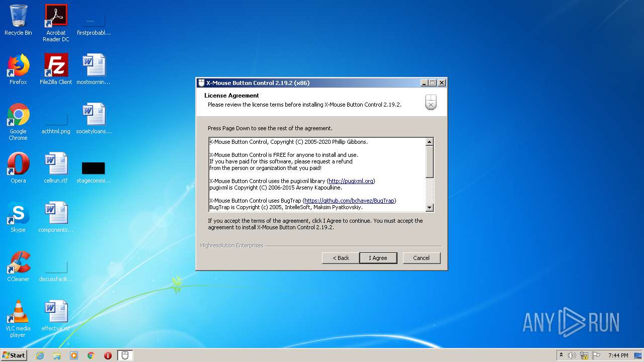Select the discussfacili... desktop file
644x362 pixels.
click(x=56, y=270)
